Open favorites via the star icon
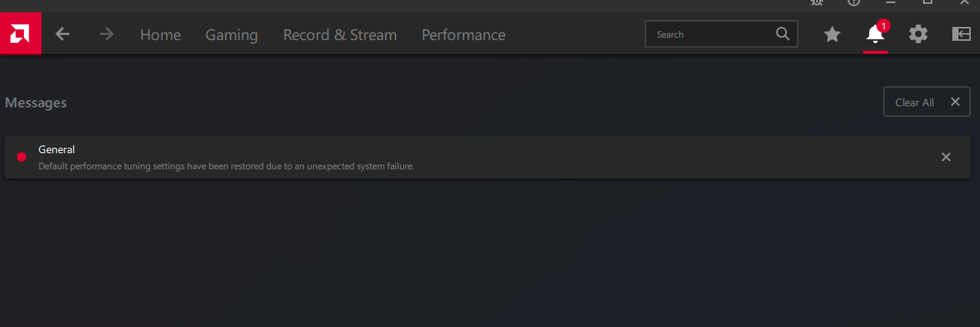980x327 pixels. (x=832, y=35)
